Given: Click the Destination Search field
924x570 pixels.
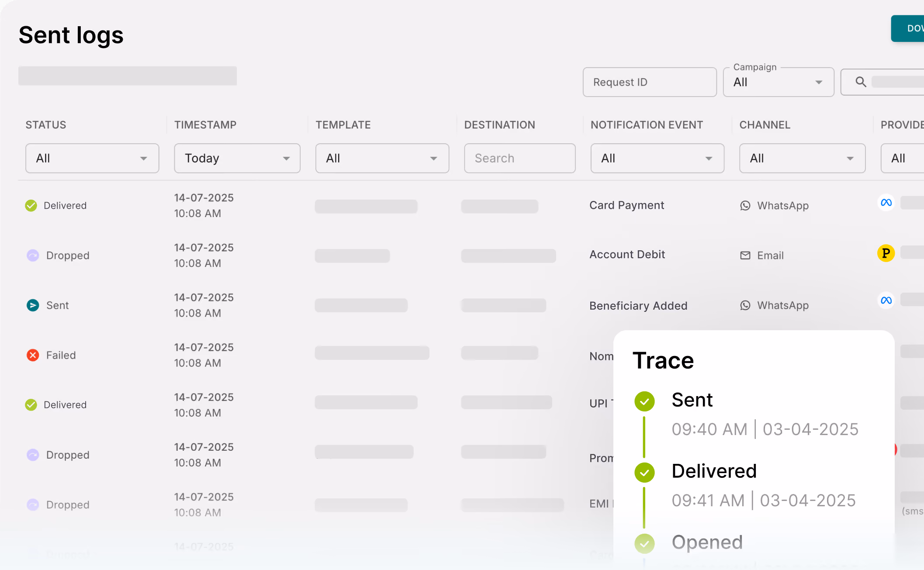Looking at the screenshot, I should (x=519, y=158).
